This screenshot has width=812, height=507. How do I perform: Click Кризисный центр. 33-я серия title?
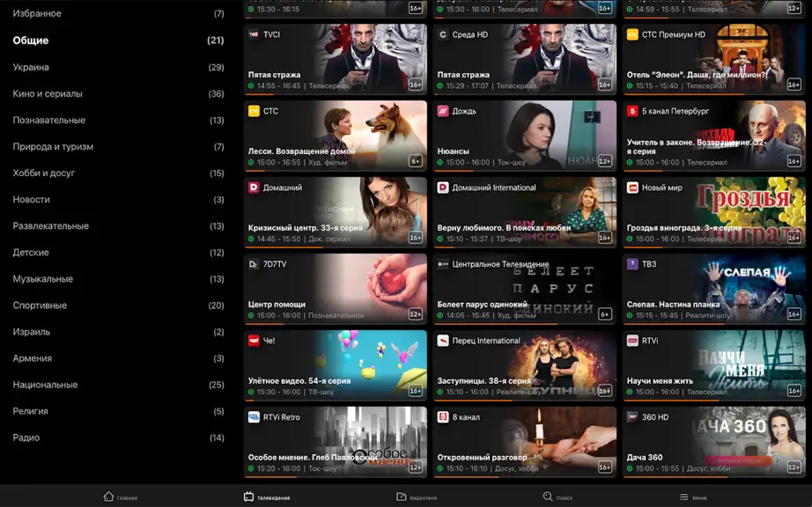point(305,228)
